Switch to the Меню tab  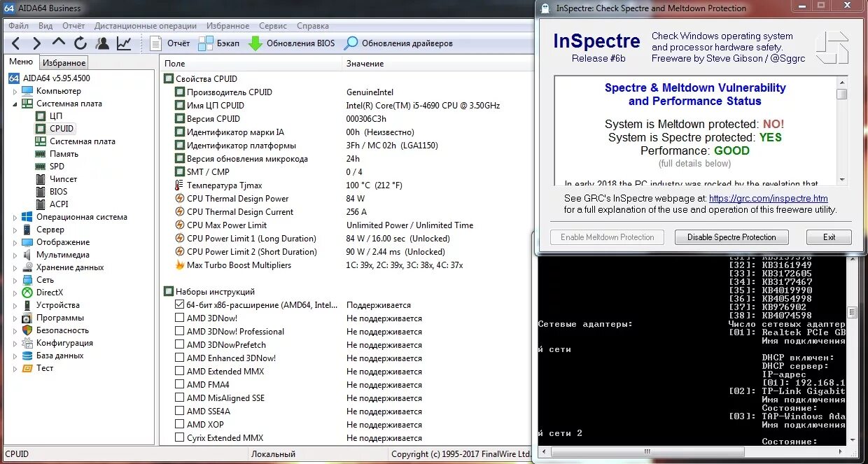[x=21, y=62]
